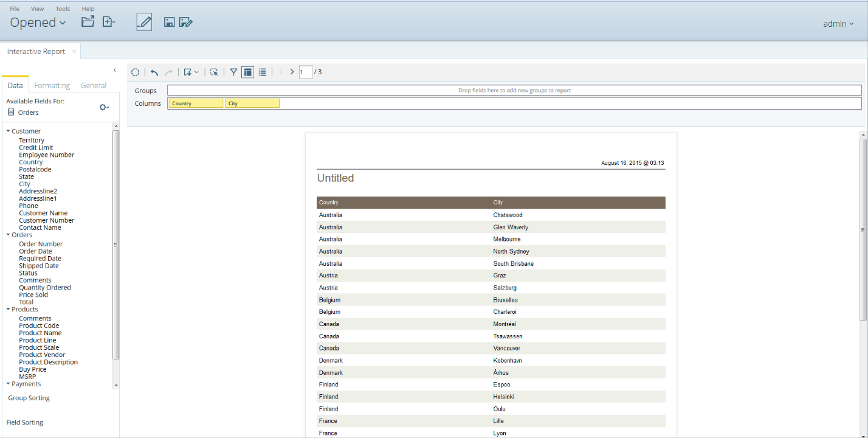
Task: Click the Chatswood city cell
Action: pyautogui.click(x=508, y=215)
